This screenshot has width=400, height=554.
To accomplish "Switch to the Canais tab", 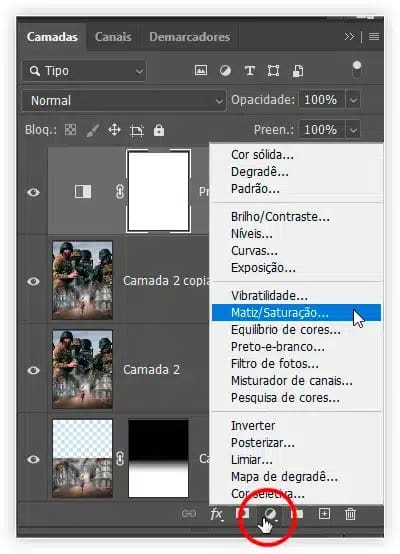I will (113, 37).
